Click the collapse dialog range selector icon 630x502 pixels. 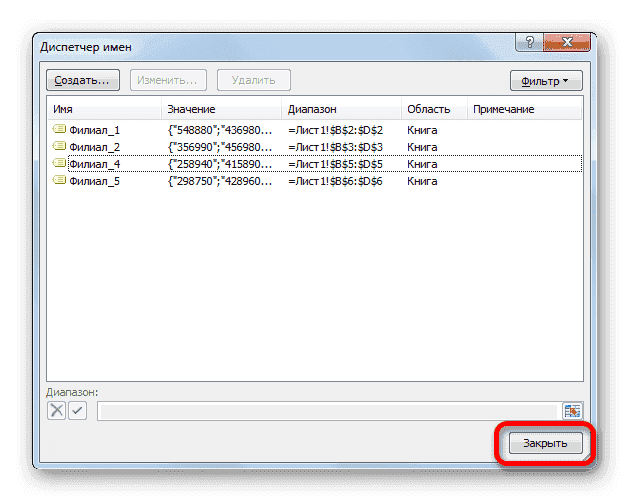pyautogui.click(x=572, y=411)
